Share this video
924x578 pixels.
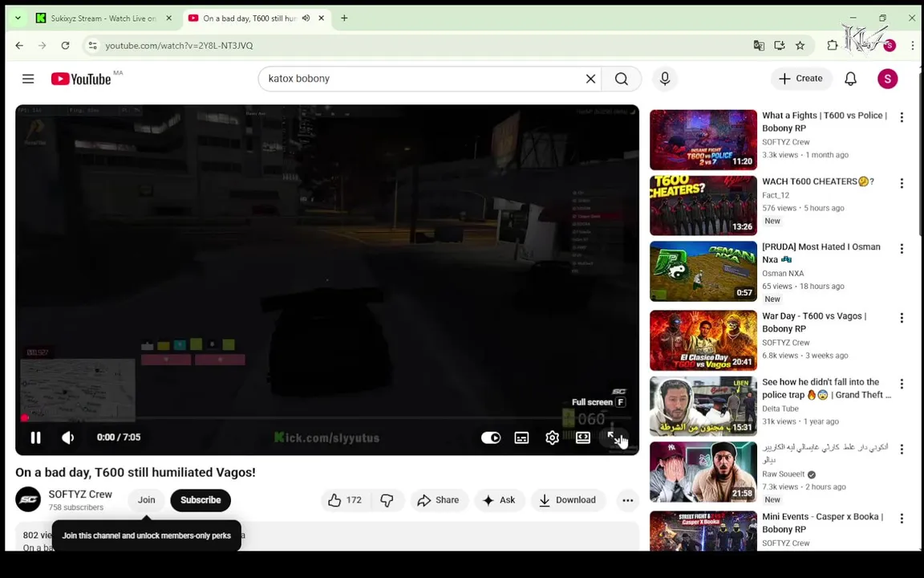pos(439,500)
